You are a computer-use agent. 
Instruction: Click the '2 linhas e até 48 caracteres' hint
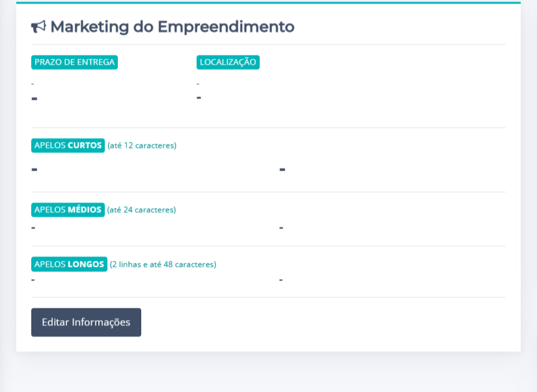(x=163, y=265)
